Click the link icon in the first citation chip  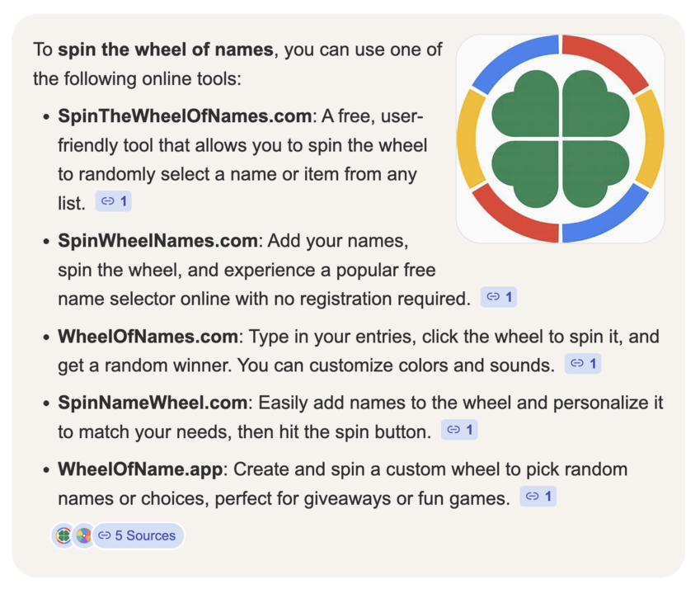point(108,200)
